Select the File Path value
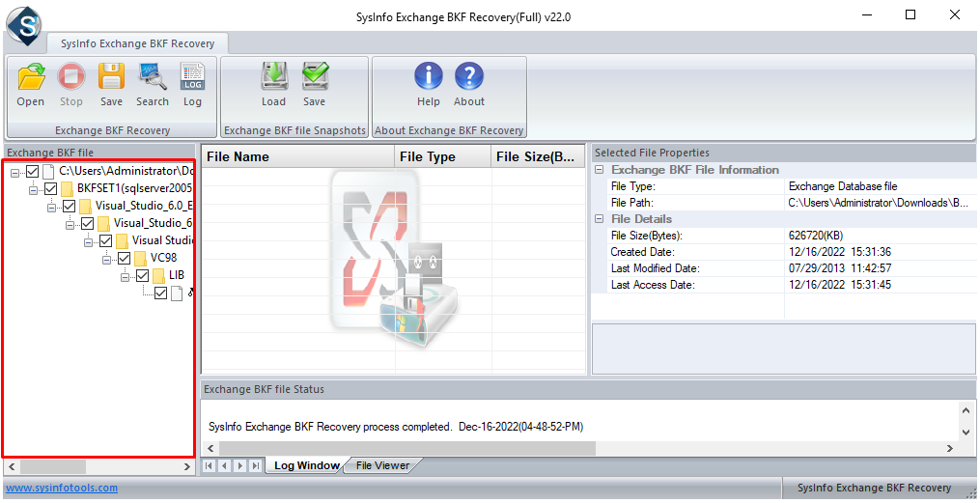Screen dimensions: 980x503 pyautogui.click(x=879, y=203)
